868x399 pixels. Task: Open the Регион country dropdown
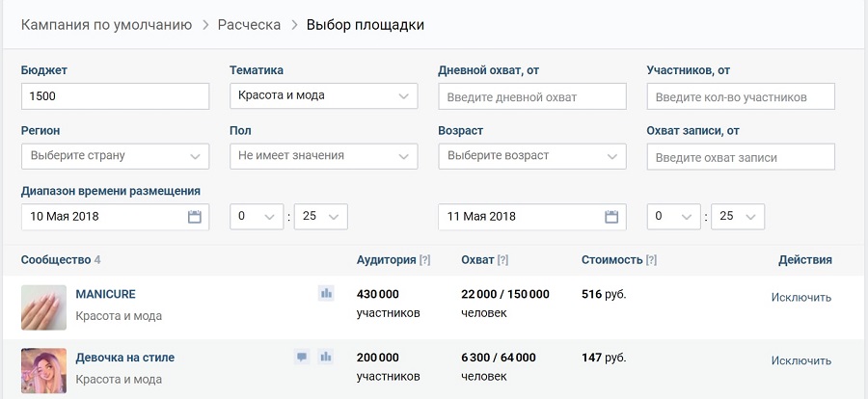[x=115, y=155]
